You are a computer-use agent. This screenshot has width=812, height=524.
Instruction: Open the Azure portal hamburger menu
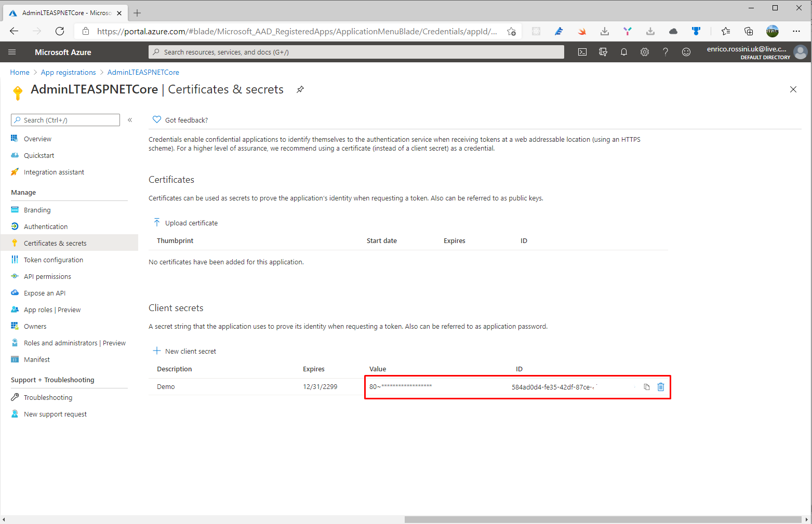click(x=12, y=52)
